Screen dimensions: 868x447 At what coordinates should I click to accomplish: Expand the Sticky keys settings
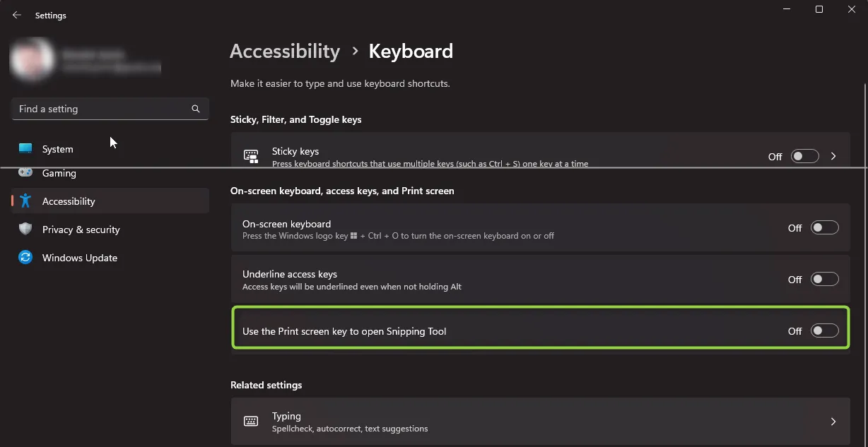pos(833,156)
